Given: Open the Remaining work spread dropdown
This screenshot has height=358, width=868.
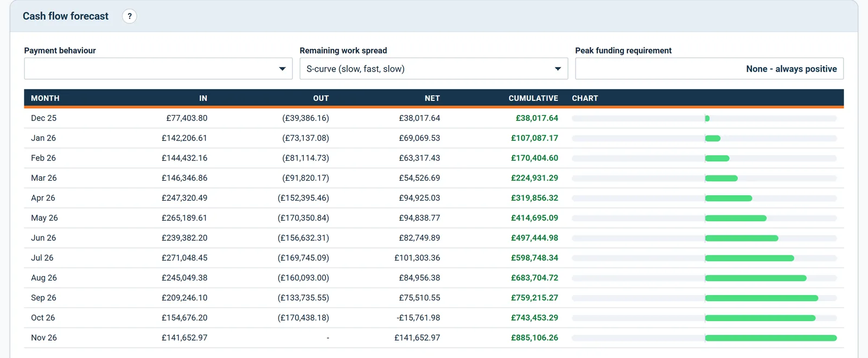Looking at the screenshot, I should 433,69.
